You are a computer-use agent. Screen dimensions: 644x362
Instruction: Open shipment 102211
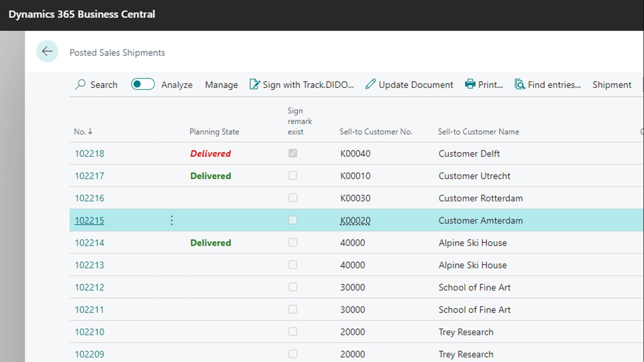(90, 309)
